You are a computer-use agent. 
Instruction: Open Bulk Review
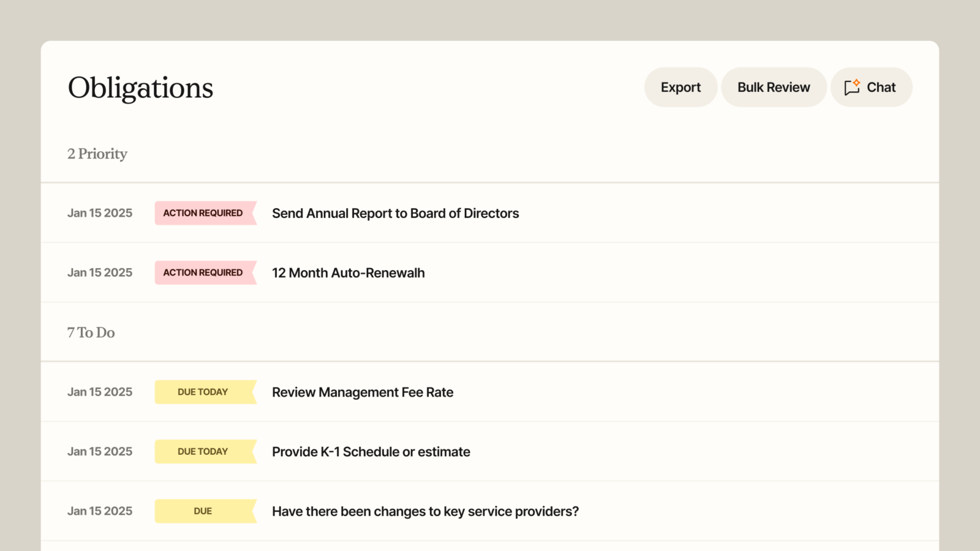[x=774, y=87]
